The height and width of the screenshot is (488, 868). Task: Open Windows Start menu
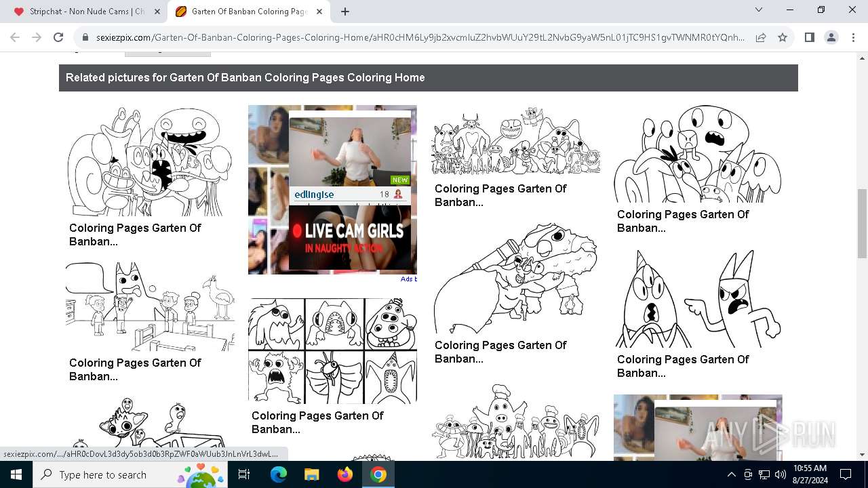16,474
